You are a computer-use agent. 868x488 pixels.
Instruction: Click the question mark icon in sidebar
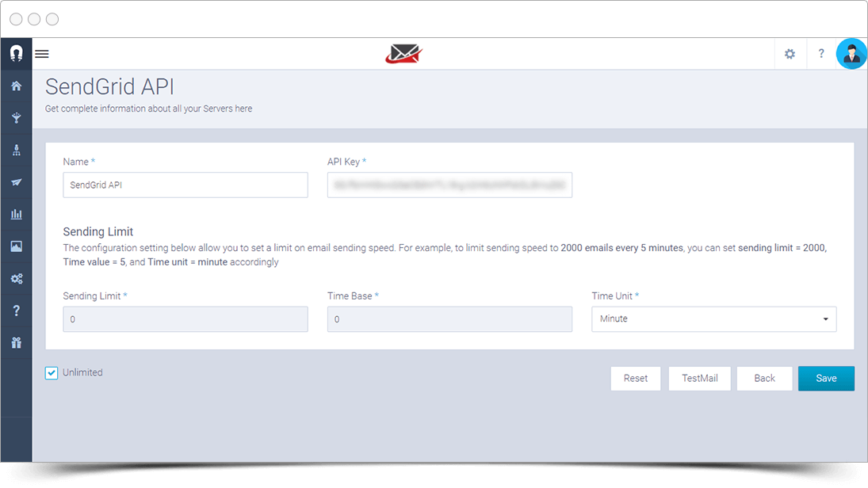[x=16, y=311]
